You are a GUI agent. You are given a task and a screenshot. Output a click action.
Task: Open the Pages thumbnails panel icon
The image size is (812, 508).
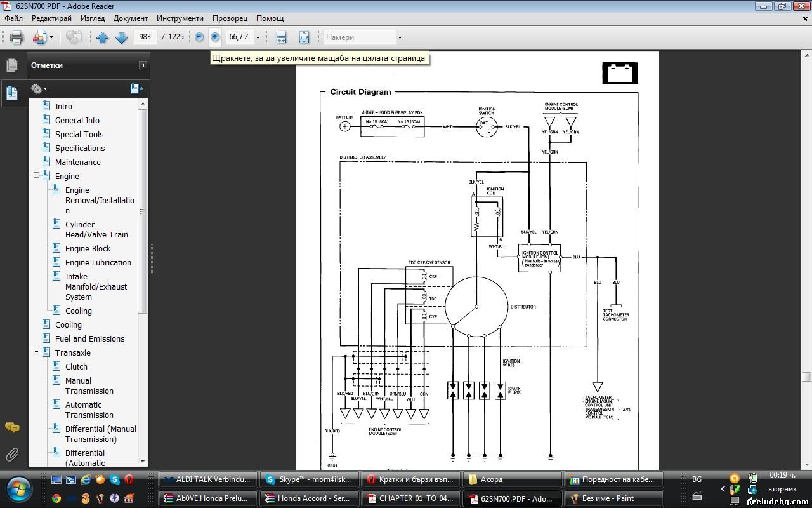tap(11, 65)
